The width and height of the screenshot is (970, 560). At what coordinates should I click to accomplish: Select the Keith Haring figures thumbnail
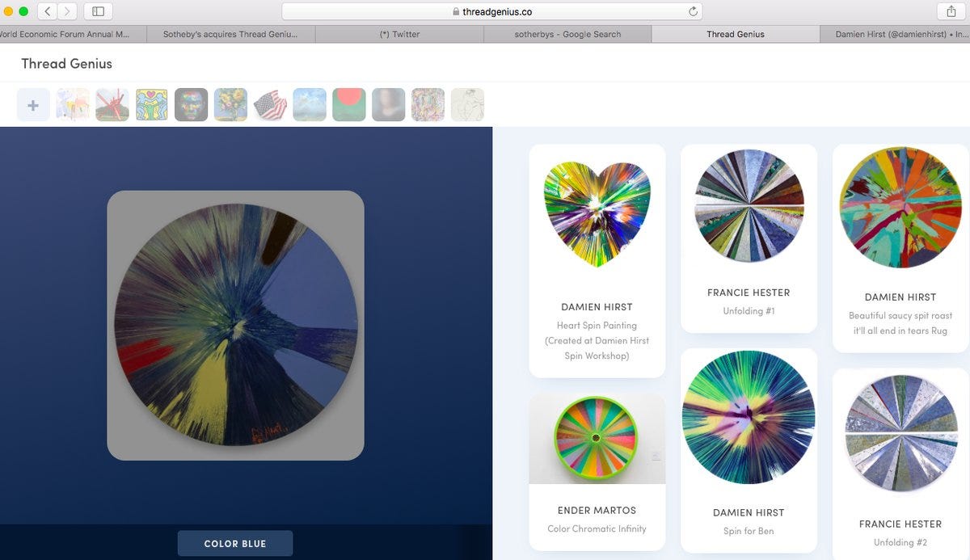[x=152, y=105]
